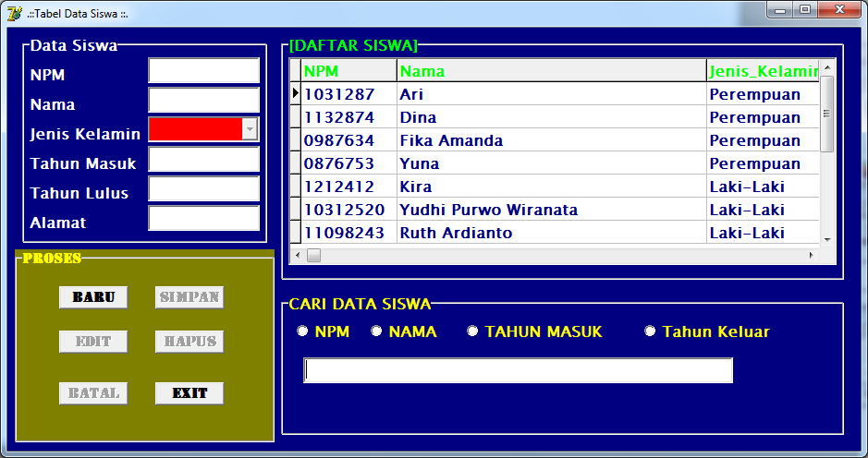Click the name cell Kira

point(551,187)
